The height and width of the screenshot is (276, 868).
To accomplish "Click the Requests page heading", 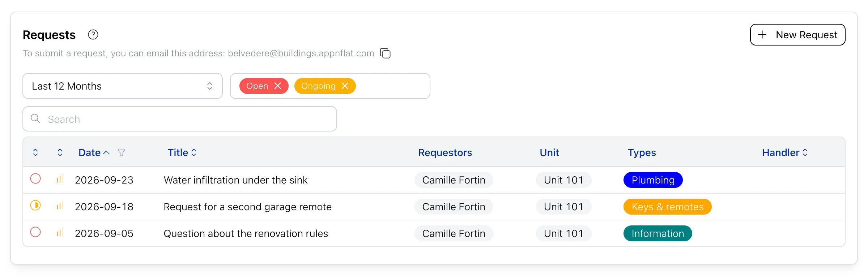I will tap(49, 35).
